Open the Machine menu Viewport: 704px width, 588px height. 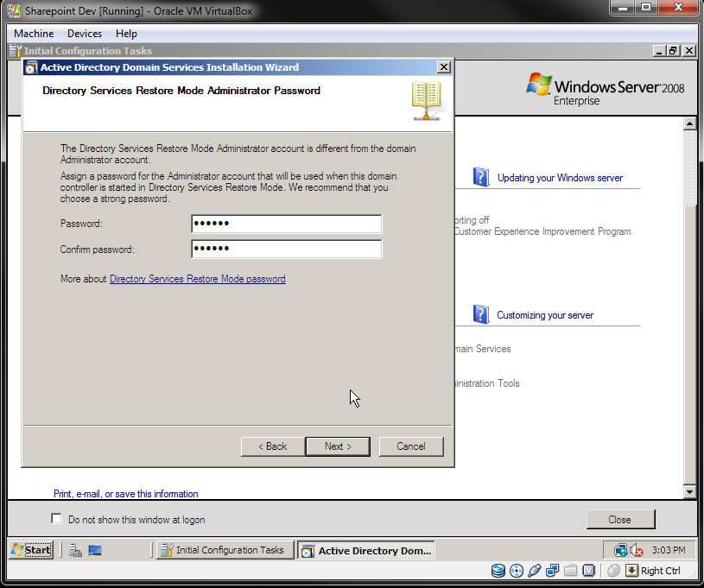pyautogui.click(x=34, y=34)
